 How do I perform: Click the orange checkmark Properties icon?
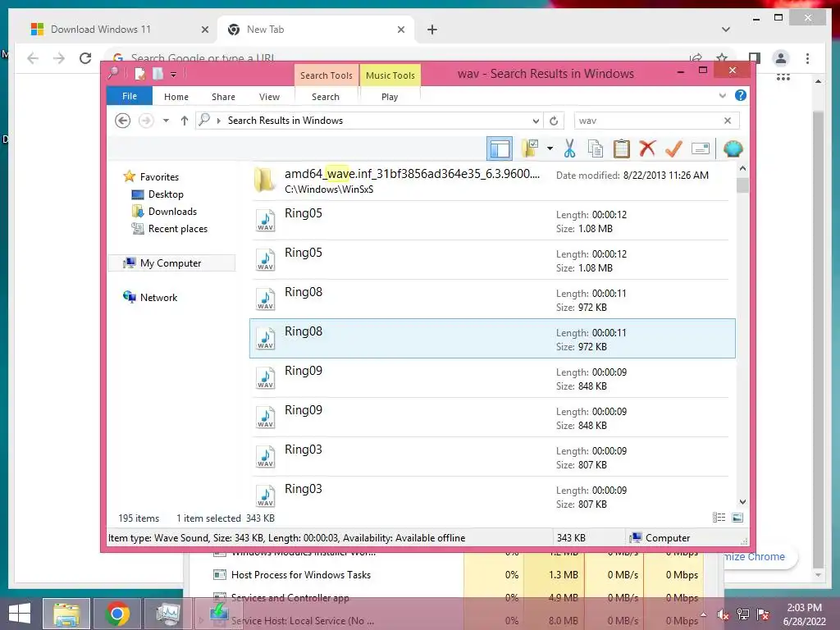pyautogui.click(x=673, y=148)
